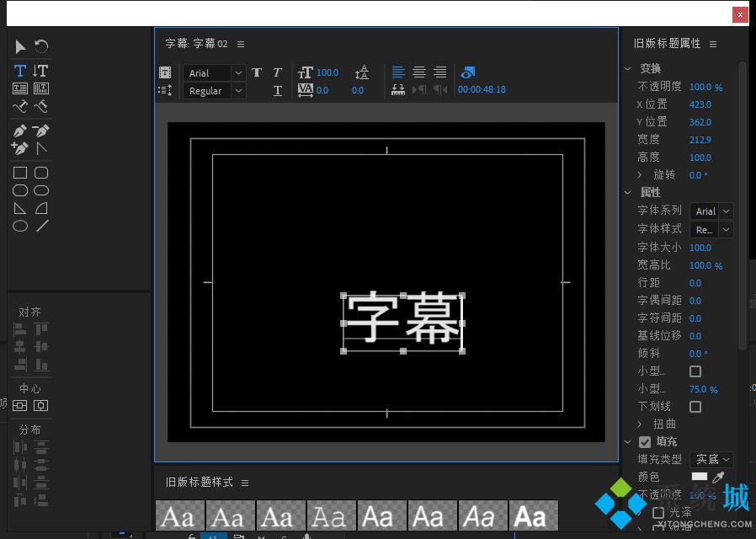Viewport: 756px width, 539px height.
Task: Open the 旧版标题样式 panel menu
Action: 244,482
